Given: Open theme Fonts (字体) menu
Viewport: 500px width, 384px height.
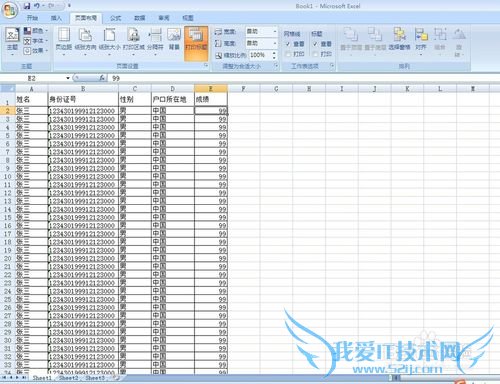Looking at the screenshot, I should [x=36, y=41].
